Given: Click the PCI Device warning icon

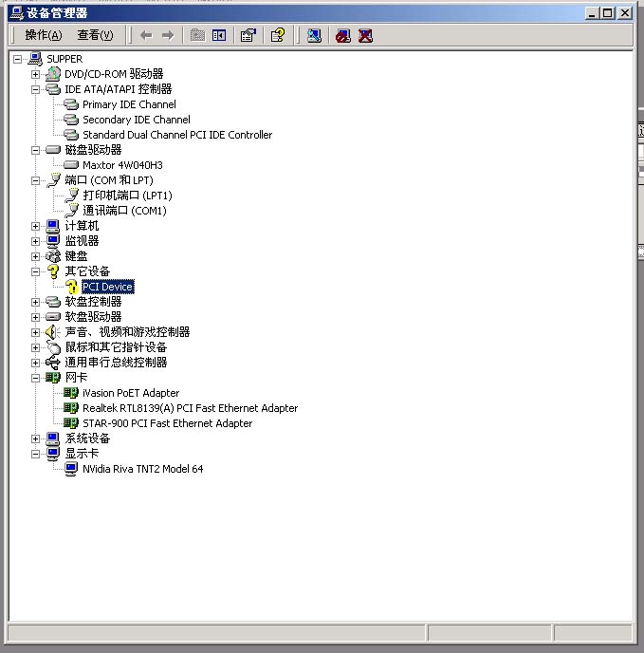Looking at the screenshot, I should pos(71,287).
